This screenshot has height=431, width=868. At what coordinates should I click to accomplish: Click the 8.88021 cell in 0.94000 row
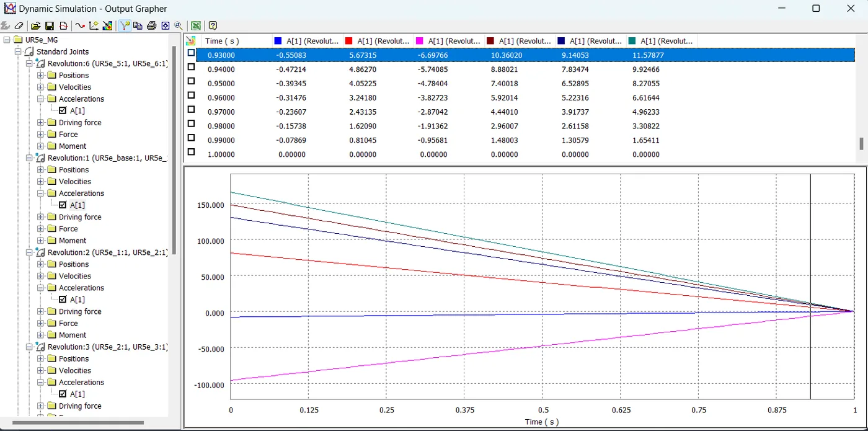(503, 69)
